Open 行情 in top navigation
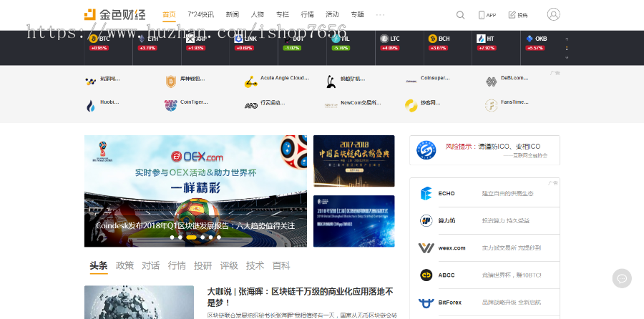Image resolution: width=644 pixels, height=319 pixels. 307,15
